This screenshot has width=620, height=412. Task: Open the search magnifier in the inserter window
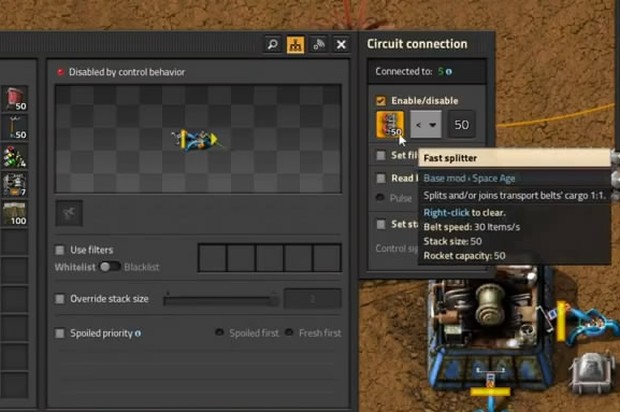point(272,44)
